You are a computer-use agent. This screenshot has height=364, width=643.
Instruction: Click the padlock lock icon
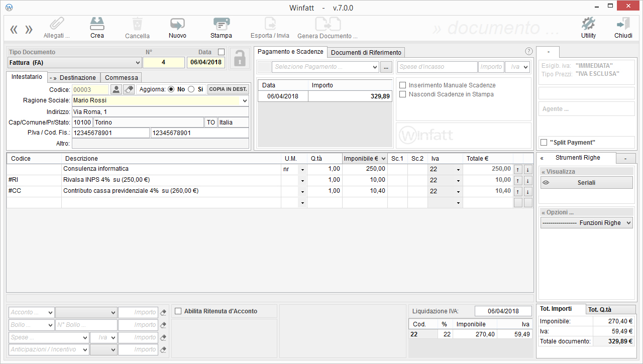click(x=239, y=58)
